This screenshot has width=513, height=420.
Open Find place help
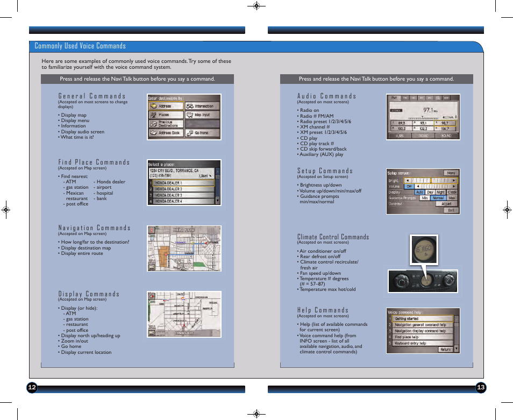click(x=422, y=337)
